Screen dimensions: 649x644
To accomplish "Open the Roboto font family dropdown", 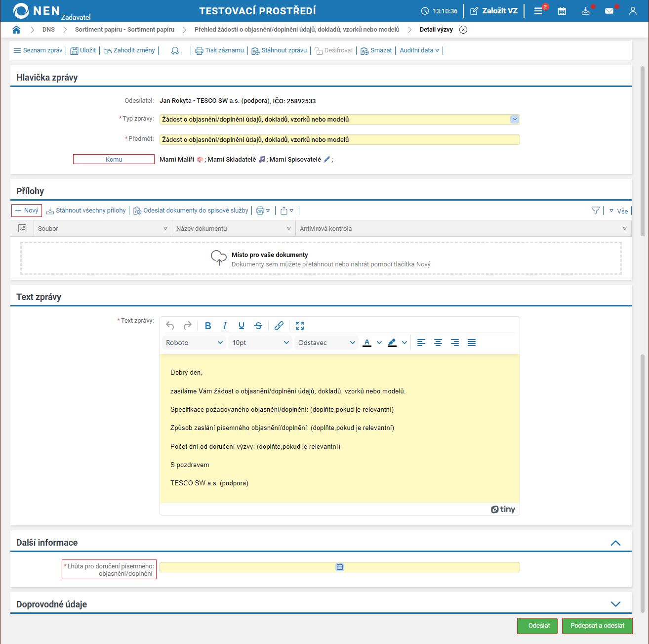I will (x=194, y=343).
